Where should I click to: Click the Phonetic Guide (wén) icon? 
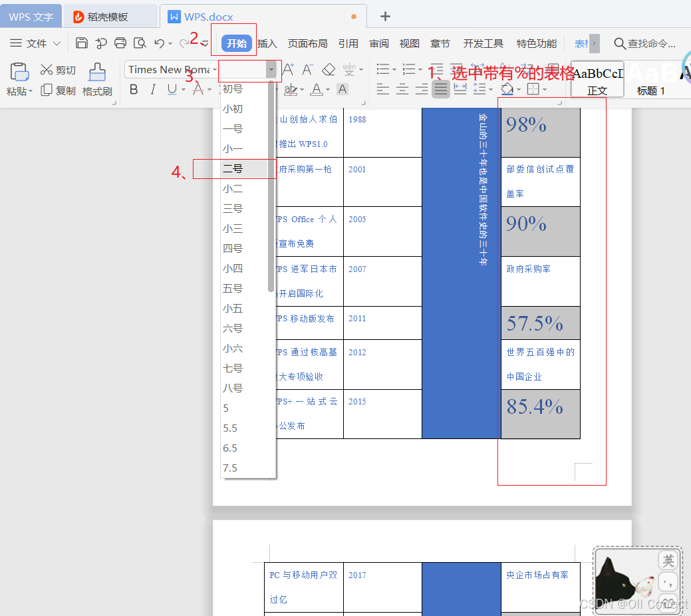349,69
